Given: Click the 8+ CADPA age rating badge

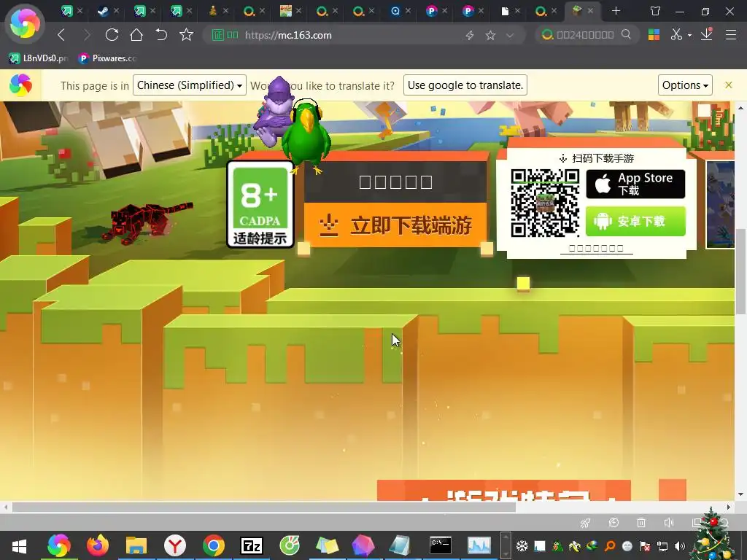Looking at the screenshot, I should coord(260,204).
